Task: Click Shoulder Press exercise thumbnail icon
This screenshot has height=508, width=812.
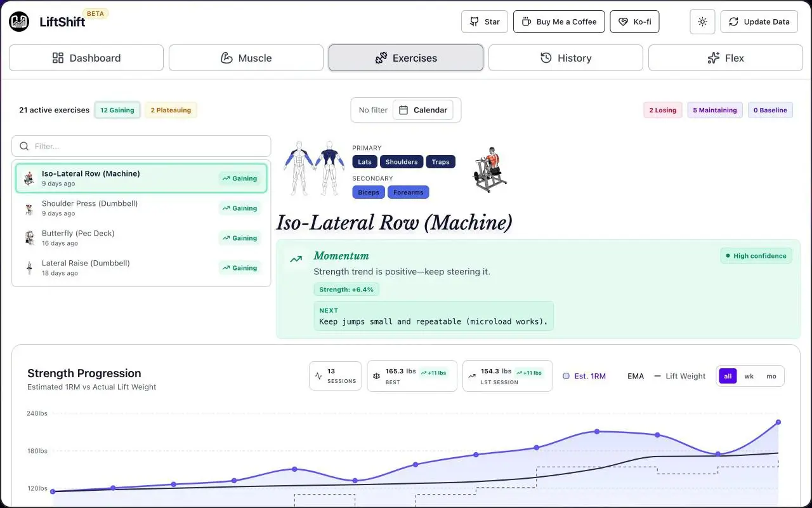Action: coord(29,208)
